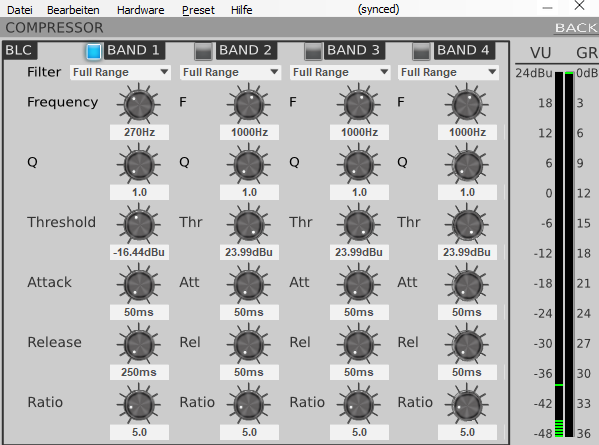This screenshot has width=599, height=445.
Task: Click the Band 4 Ratio knob
Action: pos(466,404)
